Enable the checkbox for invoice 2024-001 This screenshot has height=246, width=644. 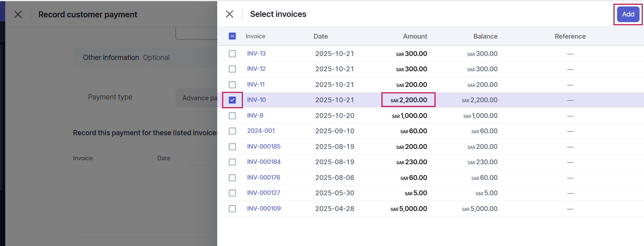tap(232, 131)
